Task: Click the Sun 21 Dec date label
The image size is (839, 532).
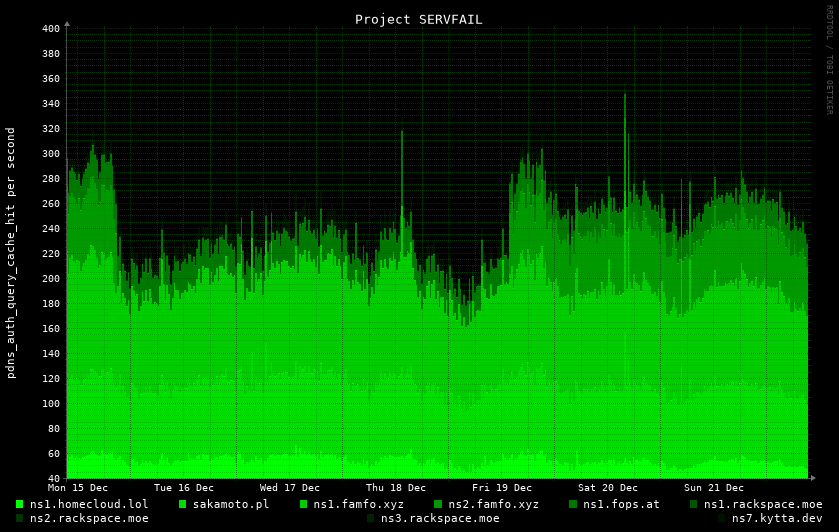Action: (714, 488)
